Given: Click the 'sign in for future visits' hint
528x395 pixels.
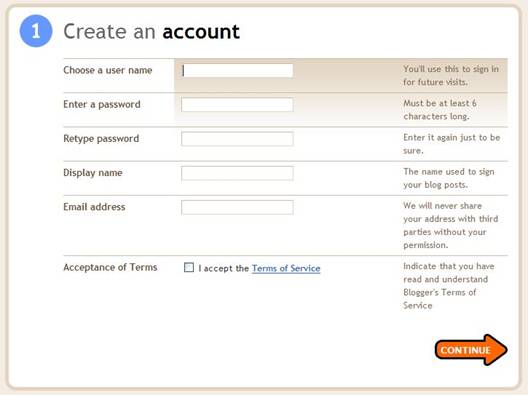Looking at the screenshot, I should click(451, 75).
